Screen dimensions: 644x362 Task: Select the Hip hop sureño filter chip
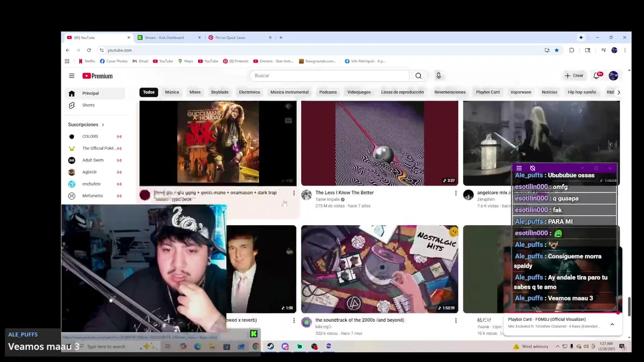[x=582, y=92]
